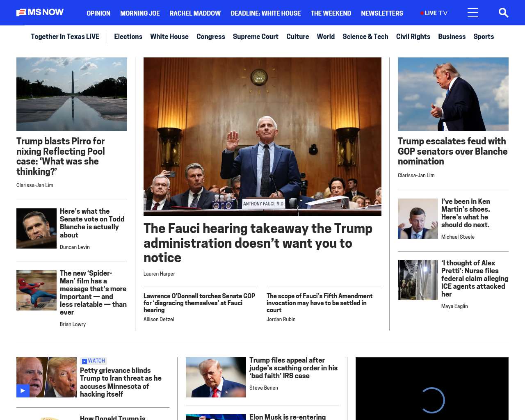Viewport: 525px width, 420px height.
Task: Read Trump files appeal IRS story
Action: pyautogui.click(x=294, y=368)
